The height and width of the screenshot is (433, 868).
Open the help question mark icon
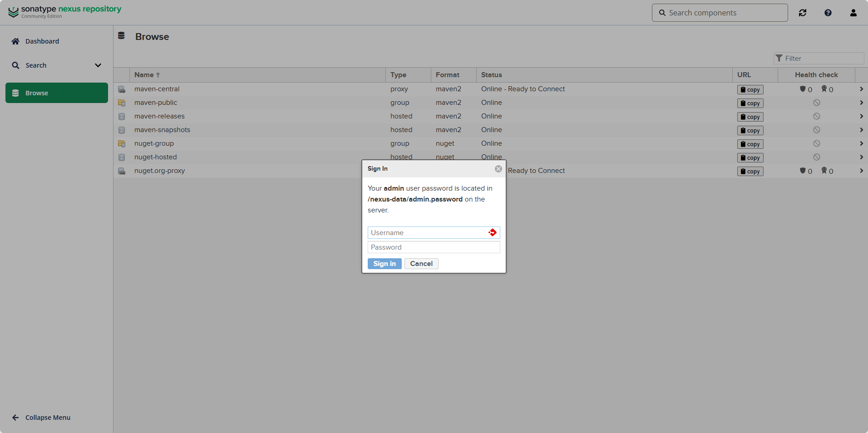[x=828, y=13]
